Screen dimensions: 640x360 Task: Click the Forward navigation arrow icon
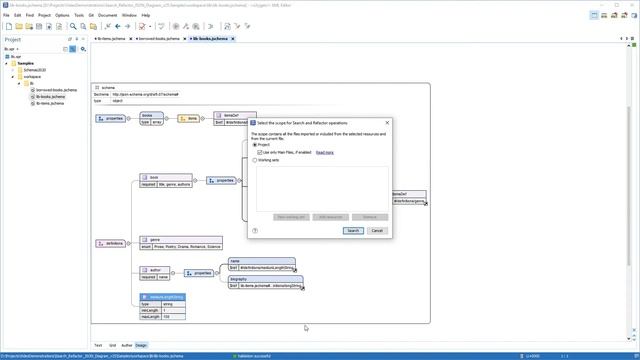click(x=127, y=26)
